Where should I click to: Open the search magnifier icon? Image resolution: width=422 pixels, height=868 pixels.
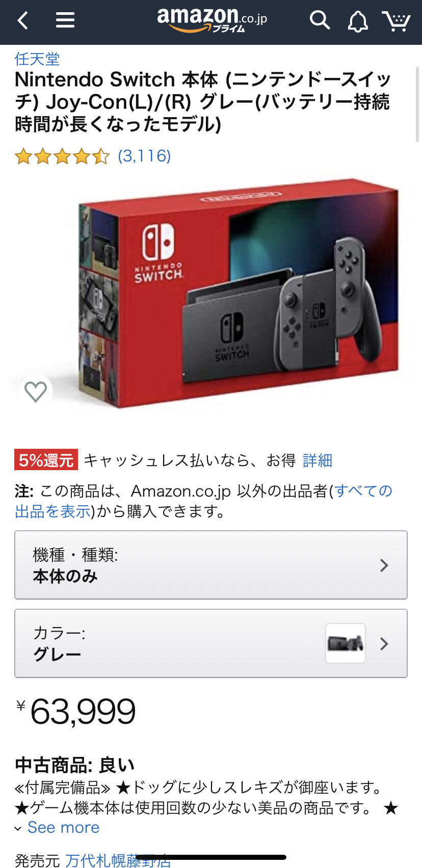click(x=320, y=20)
